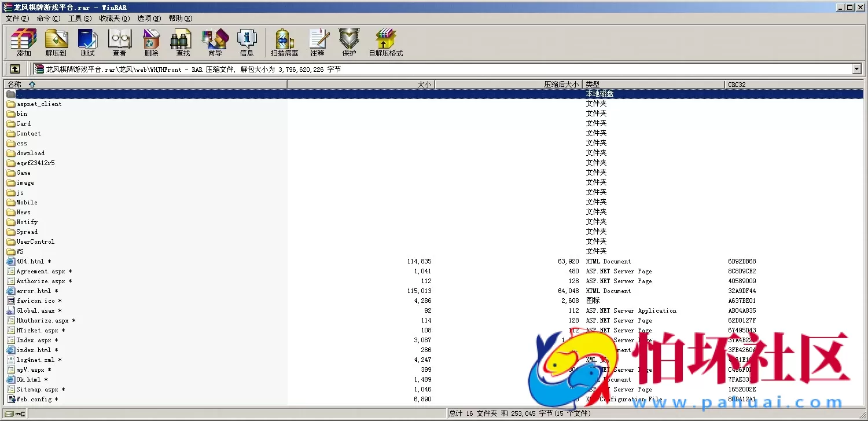Click the 解压到 (Extract To) icon
This screenshot has height=421, width=868.
point(56,43)
